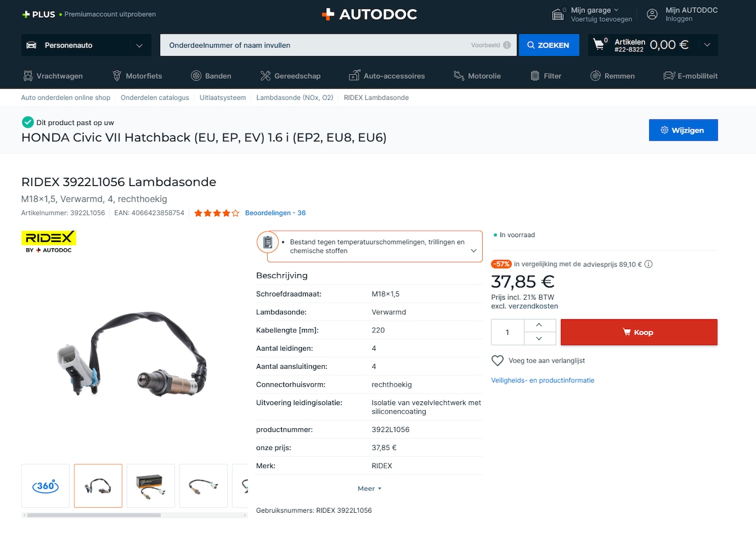Increase quantity with the up arrow
The height and width of the screenshot is (538, 756).
(539, 325)
